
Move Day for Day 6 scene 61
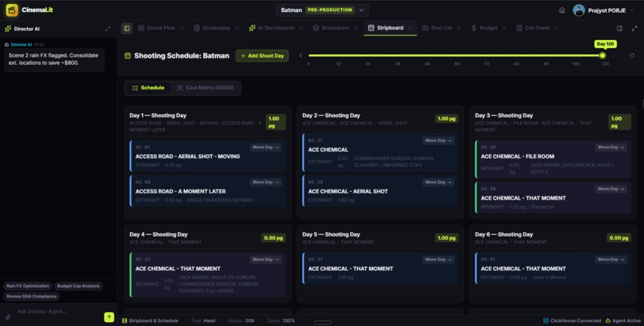[611, 260]
